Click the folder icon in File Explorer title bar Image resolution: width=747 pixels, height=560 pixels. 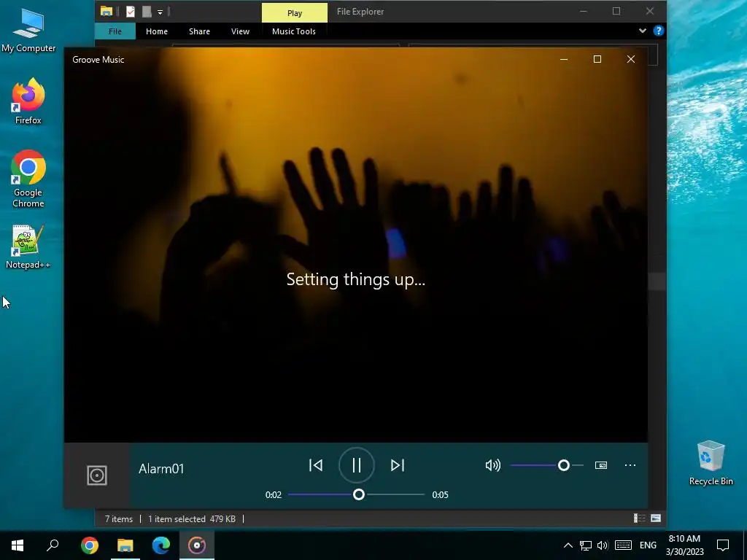point(107,12)
